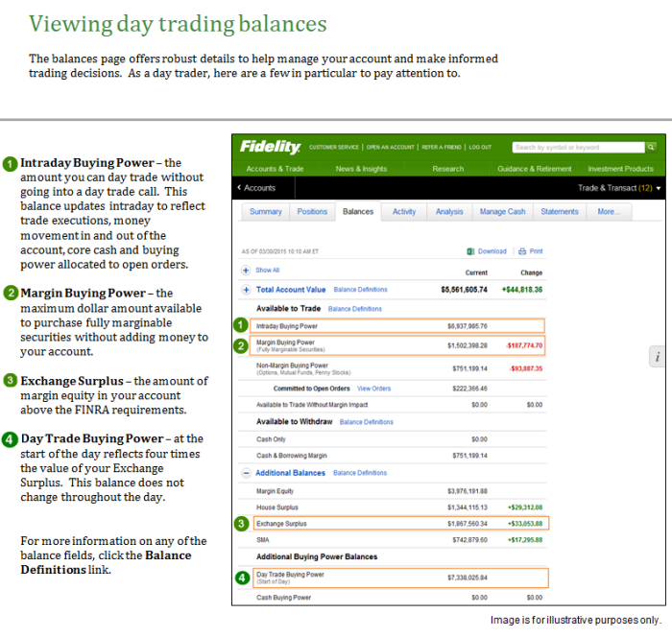
Task: Open the More... tab menu
Action: [609, 212]
